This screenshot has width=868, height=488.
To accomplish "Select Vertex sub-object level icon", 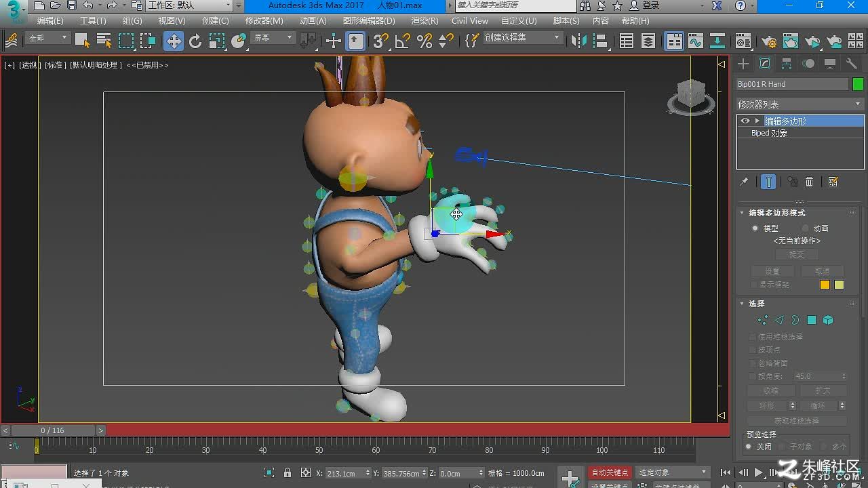I will 762,320.
